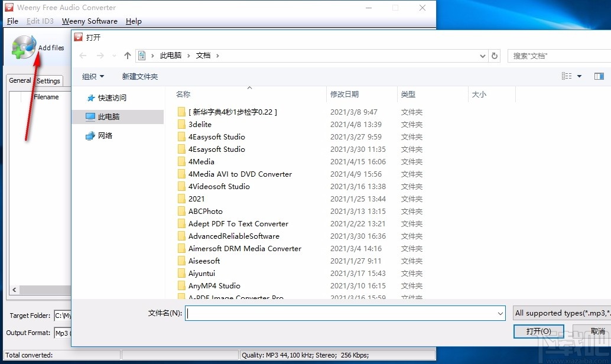
Task: Click the 打开(O) button
Action: click(538, 331)
